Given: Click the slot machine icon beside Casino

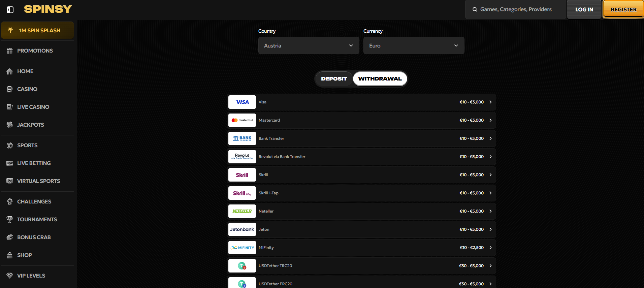Looking at the screenshot, I should (10, 89).
